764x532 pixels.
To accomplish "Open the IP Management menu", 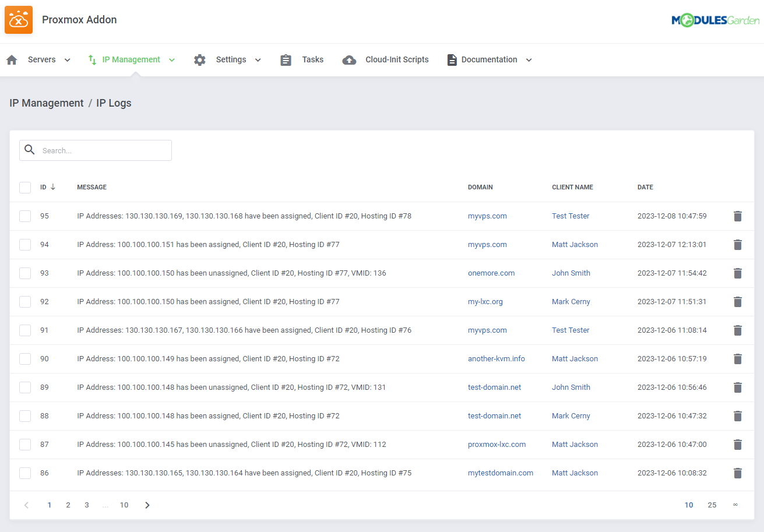I will point(131,59).
